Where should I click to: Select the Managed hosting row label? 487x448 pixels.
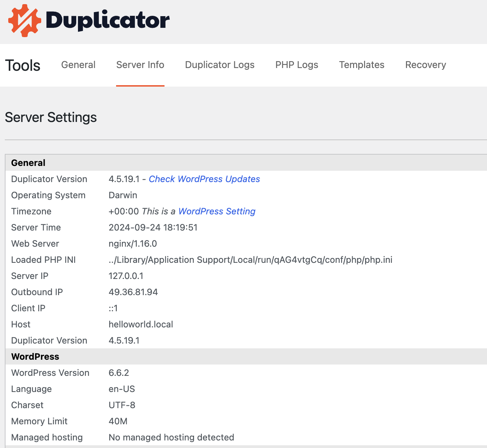point(47,437)
